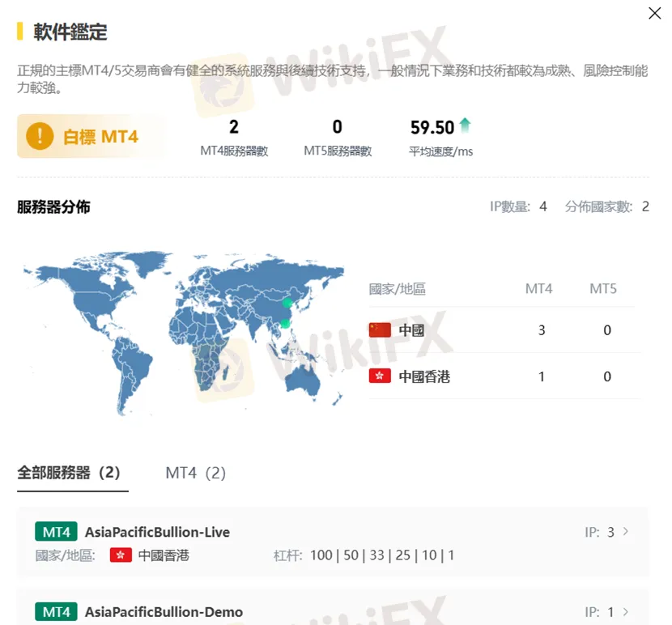Click the 國家/地區 label under AsiaPacificBullion-Live
This screenshot has width=672, height=625.
65,555
